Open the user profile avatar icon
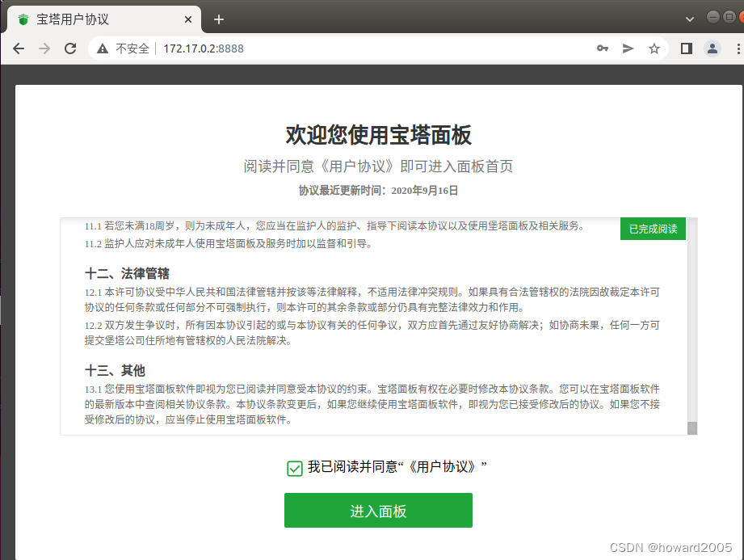The height and width of the screenshot is (560, 744). tap(712, 48)
